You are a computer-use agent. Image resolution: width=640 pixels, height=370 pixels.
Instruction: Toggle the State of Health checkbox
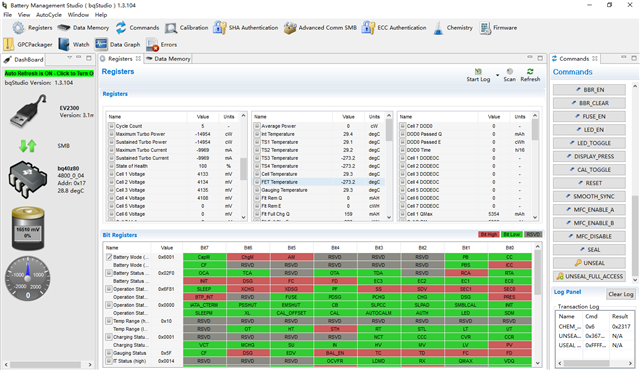[x=111, y=166]
